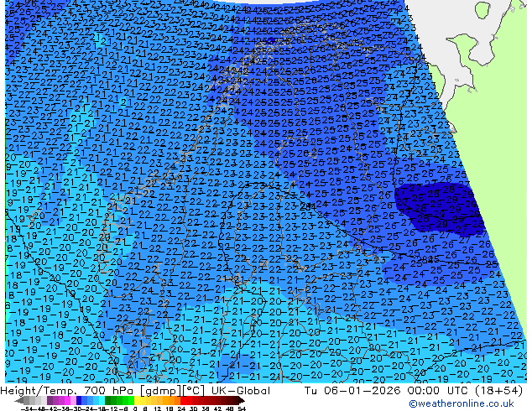Click the dark maroon right arrow end of legend
Image resolution: width=532 pixels, height=411 pixels.
pyautogui.click(x=241, y=401)
